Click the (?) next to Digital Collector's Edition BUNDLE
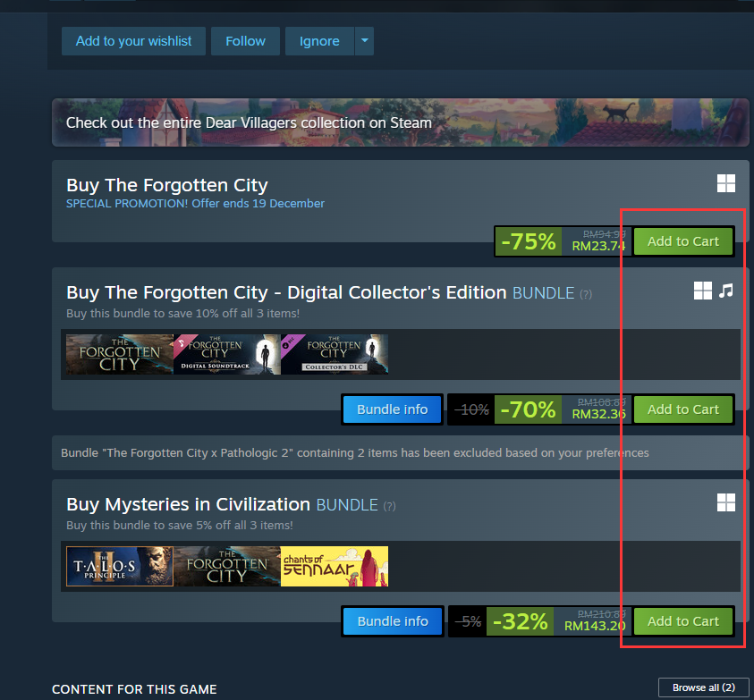The image size is (754, 700). tap(586, 294)
